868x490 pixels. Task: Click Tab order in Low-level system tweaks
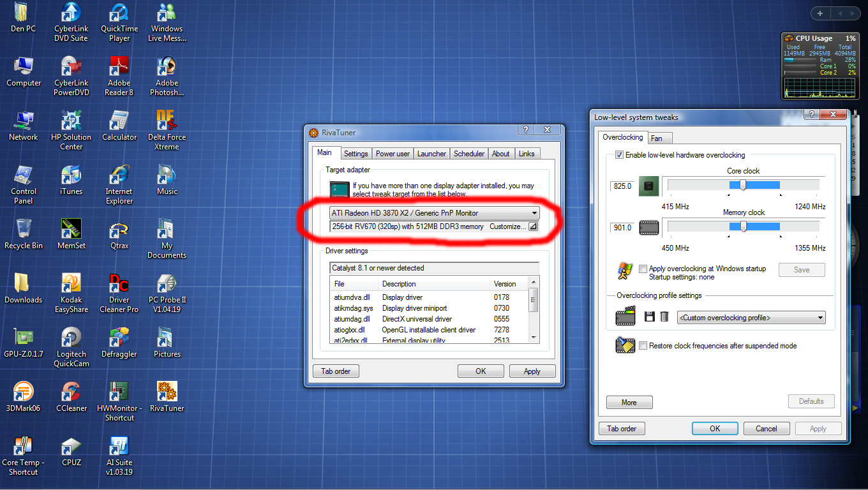(x=622, y=429)
